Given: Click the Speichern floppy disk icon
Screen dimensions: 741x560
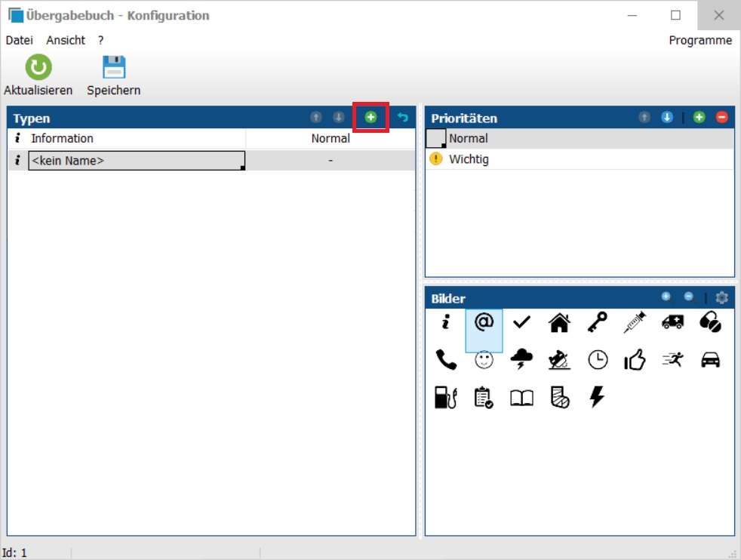Looking at the screenshot, I should 114,68.
